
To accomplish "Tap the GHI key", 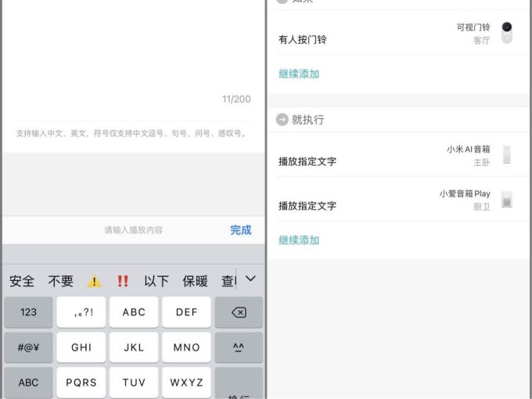I will [x=81, y=347].
